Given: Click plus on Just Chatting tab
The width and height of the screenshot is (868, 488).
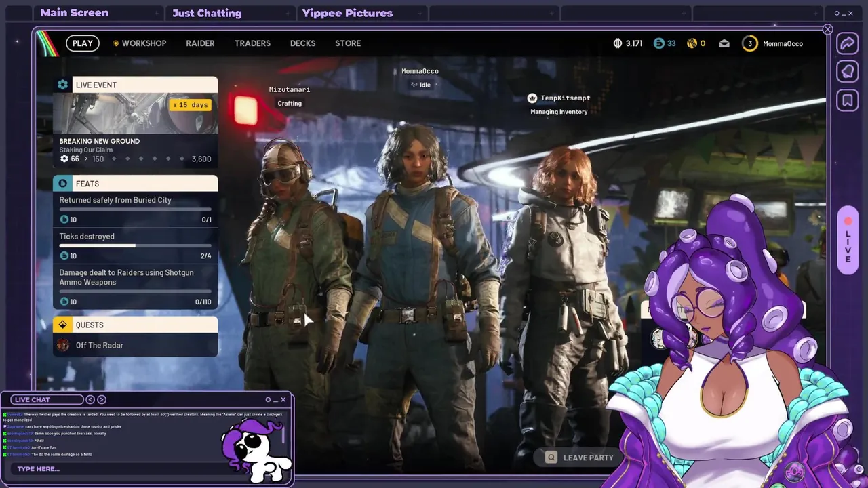Looking at the screenshot, I should (289, 13).
